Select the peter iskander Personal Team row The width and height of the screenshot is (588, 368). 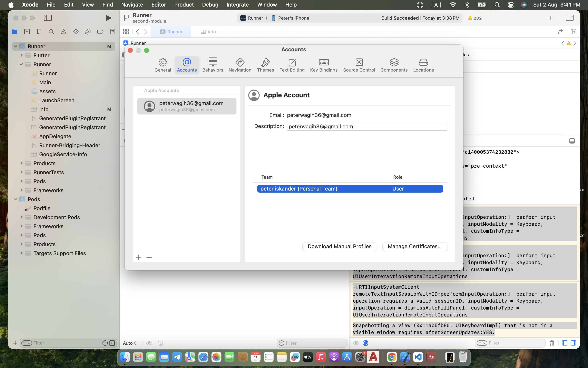coord(350,189)
